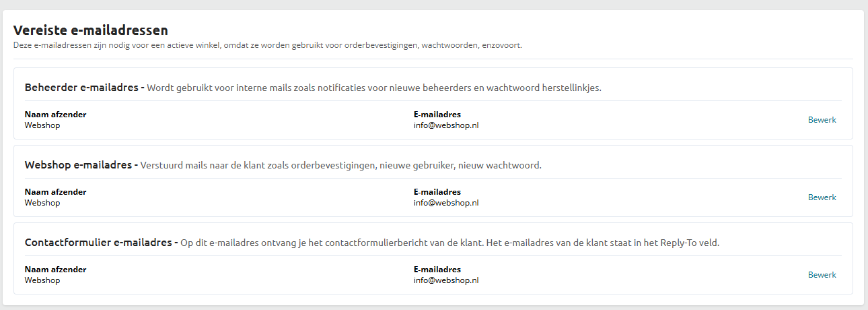Viewport: 868px width, 310px height.
Task: Select the "Webshop e-mailadres" section title
Action: point(78,165)
